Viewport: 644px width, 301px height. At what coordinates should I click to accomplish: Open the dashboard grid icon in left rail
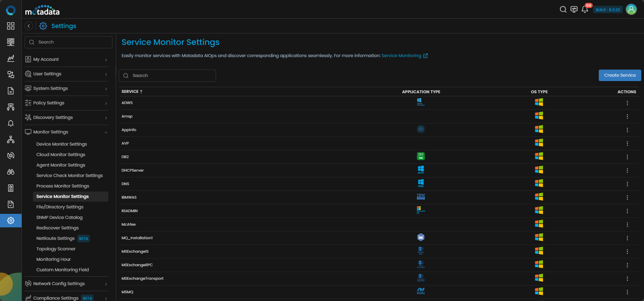tap(11, 26)
